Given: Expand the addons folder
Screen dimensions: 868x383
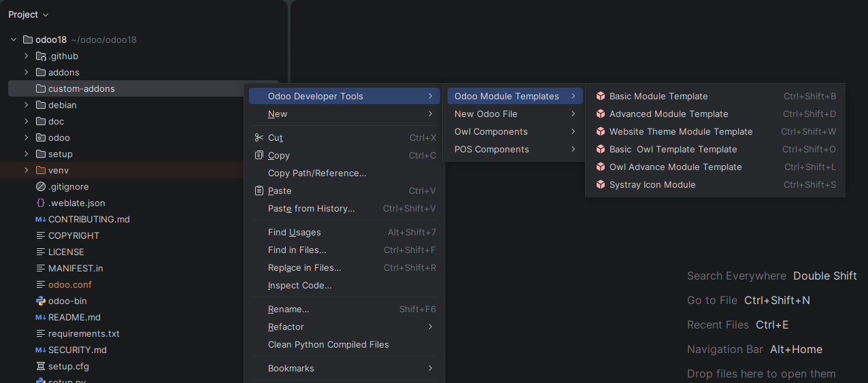Looking at the screenshot, I should click(x=27, y=72).
